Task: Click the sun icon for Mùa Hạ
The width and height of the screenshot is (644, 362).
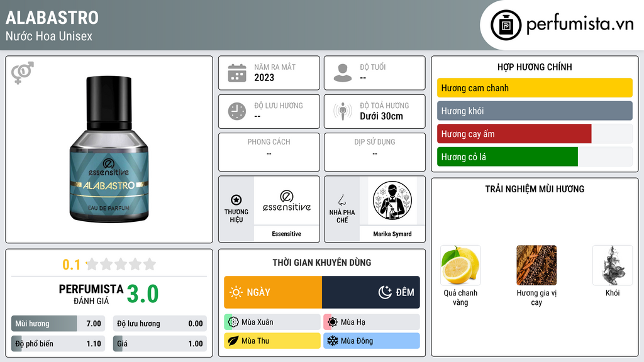Action: pyautogui.click(x=332, y=322)
